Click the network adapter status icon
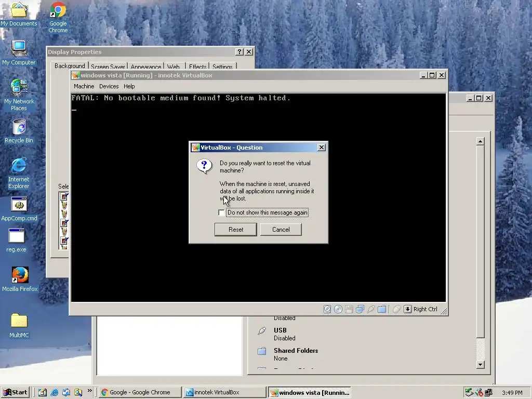Image resolution: width=532 pixels, height=399 pixels. 360,309
